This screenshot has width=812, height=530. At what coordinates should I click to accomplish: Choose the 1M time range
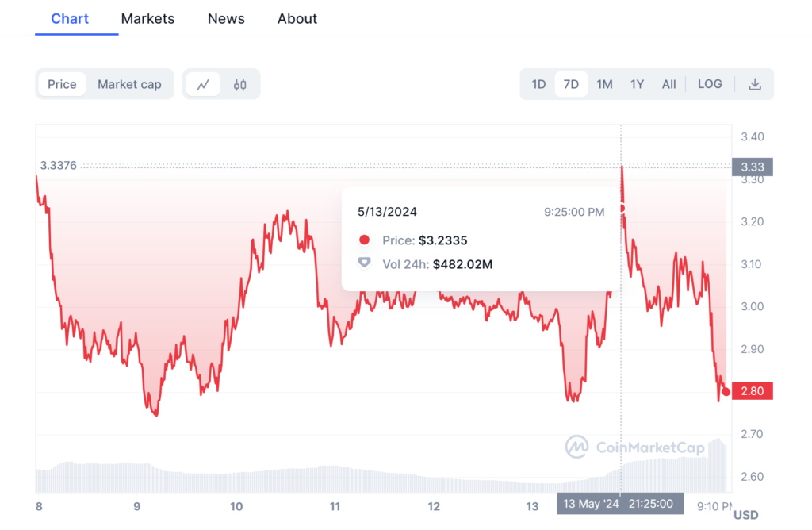(x=604, y=84)
